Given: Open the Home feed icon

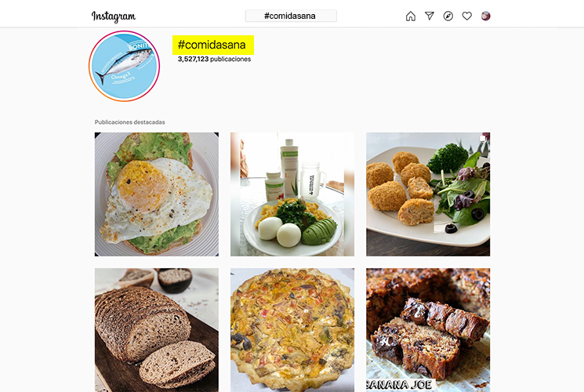Looking at the screenshot, I should coord(411,16).
